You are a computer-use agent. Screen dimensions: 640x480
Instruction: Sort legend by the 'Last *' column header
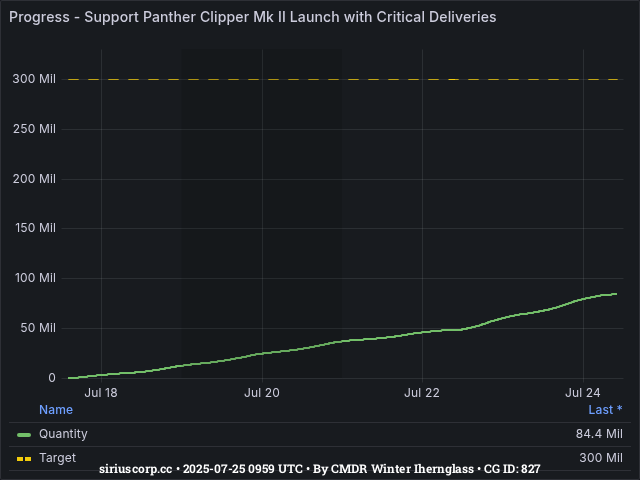(605, 409)
